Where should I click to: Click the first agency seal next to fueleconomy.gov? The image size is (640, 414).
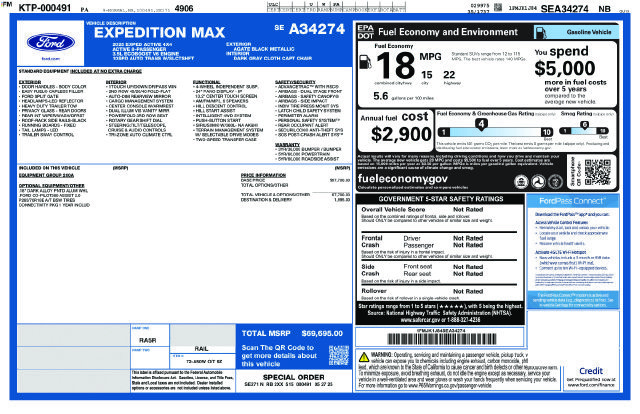(x=521, y=181)
